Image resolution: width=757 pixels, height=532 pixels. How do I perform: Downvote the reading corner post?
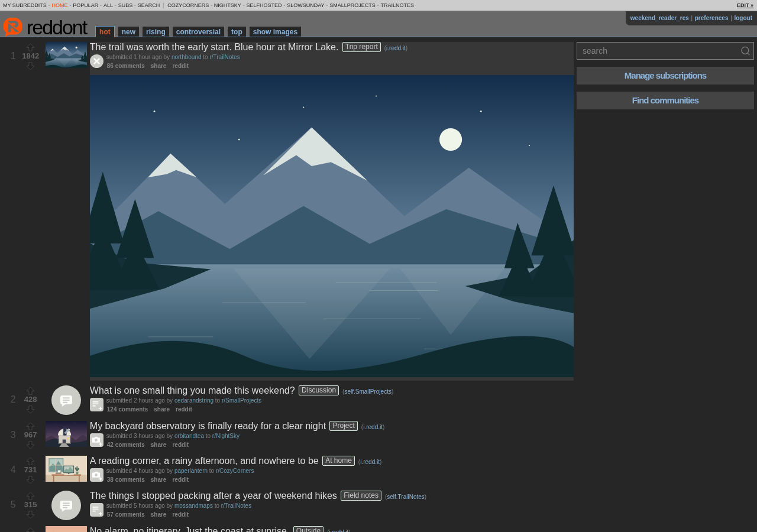click(x=30, y=480)
